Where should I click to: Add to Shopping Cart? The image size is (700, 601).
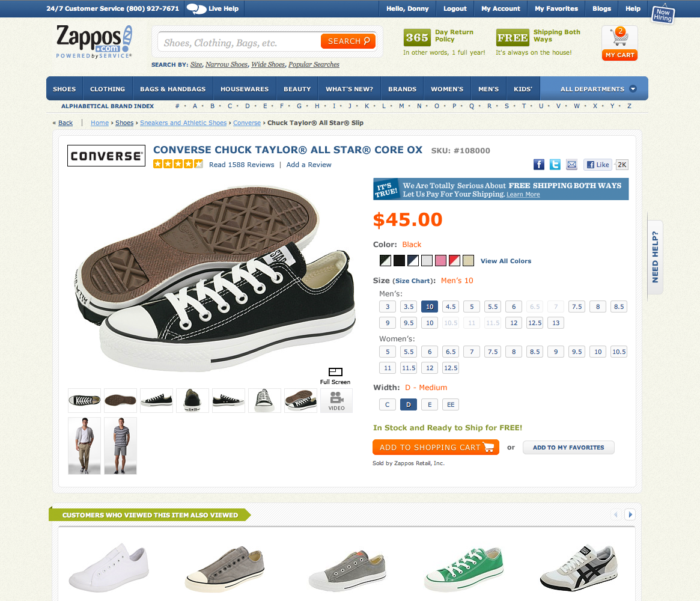[436, 447]
